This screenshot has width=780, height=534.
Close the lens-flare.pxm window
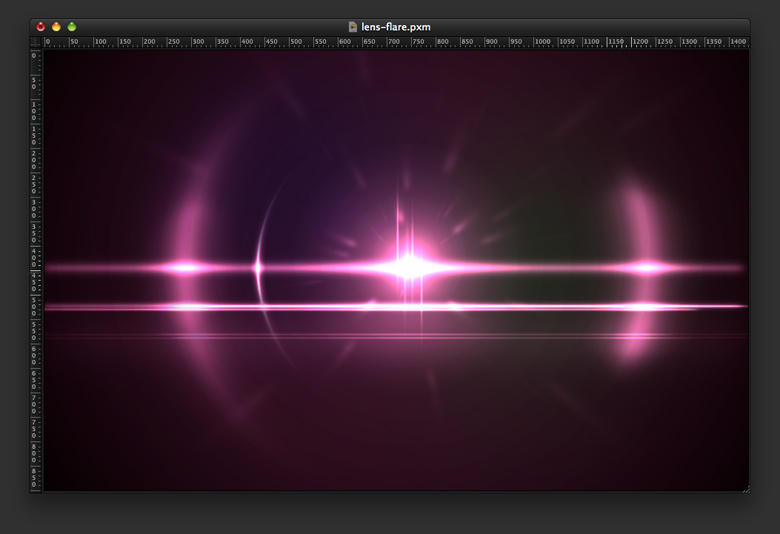pyautogui.click(x=41, y=27)
